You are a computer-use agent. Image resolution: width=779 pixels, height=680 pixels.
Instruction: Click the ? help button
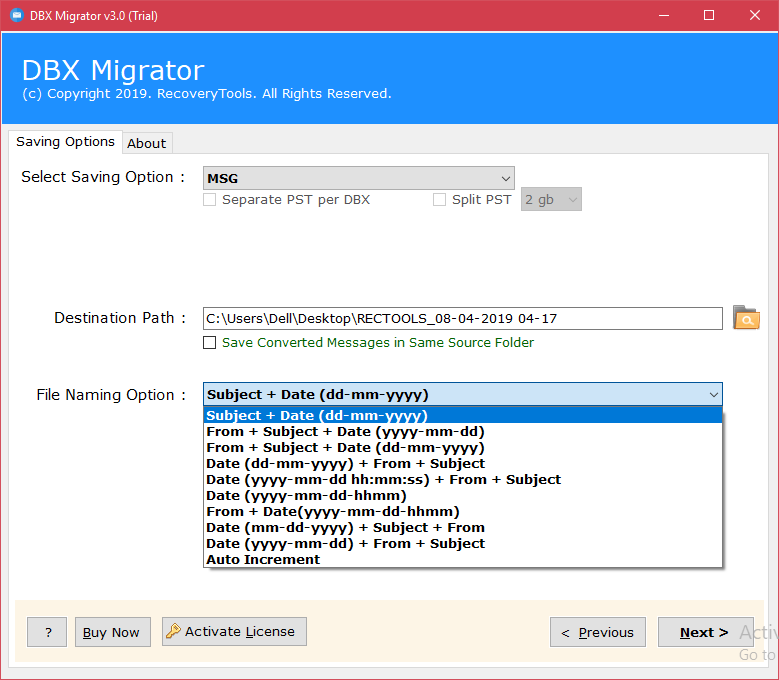[47, 632]
